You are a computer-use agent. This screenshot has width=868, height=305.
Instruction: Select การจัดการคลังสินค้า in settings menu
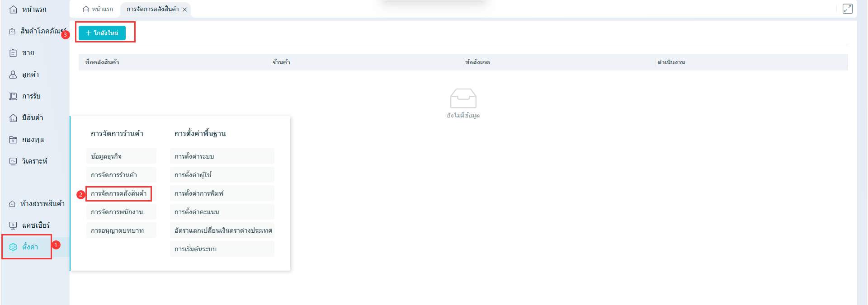coord(118,193)
